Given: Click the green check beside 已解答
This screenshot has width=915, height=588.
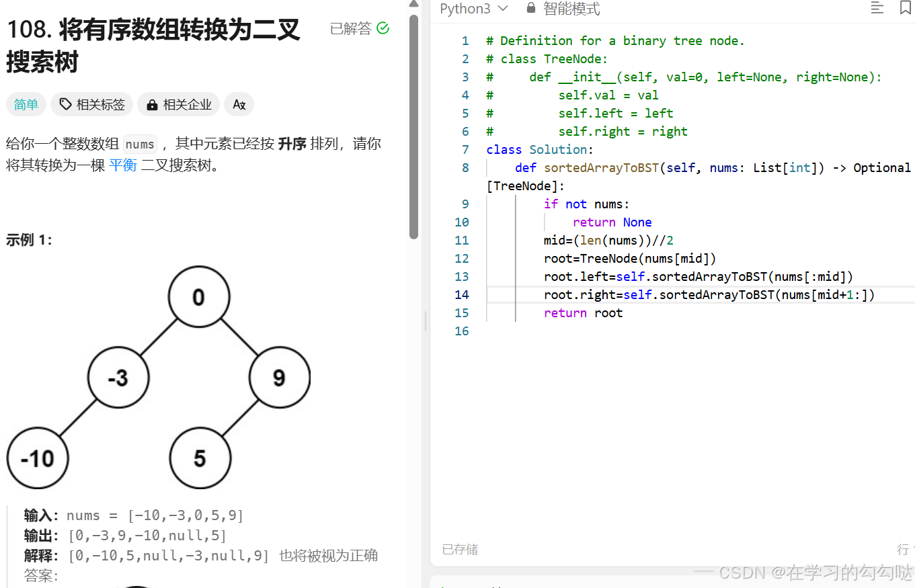Looking at the screenshot, I should point(383,28).
